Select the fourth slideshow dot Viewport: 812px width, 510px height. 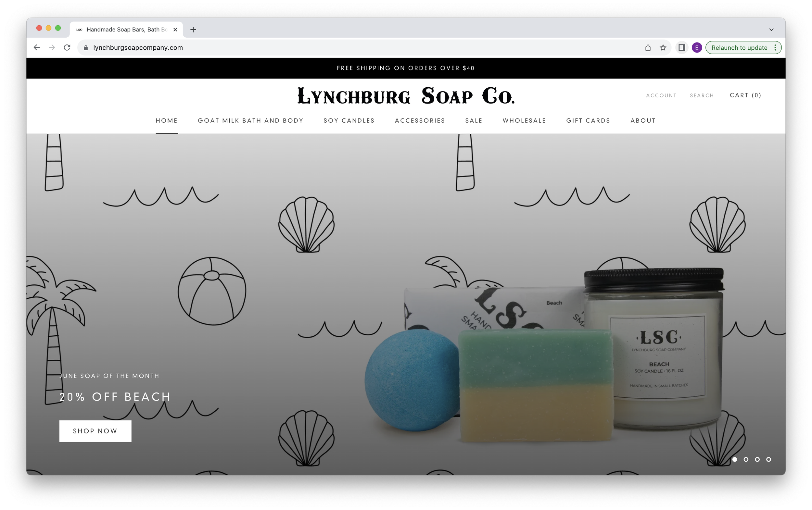[x=768, y=459]
